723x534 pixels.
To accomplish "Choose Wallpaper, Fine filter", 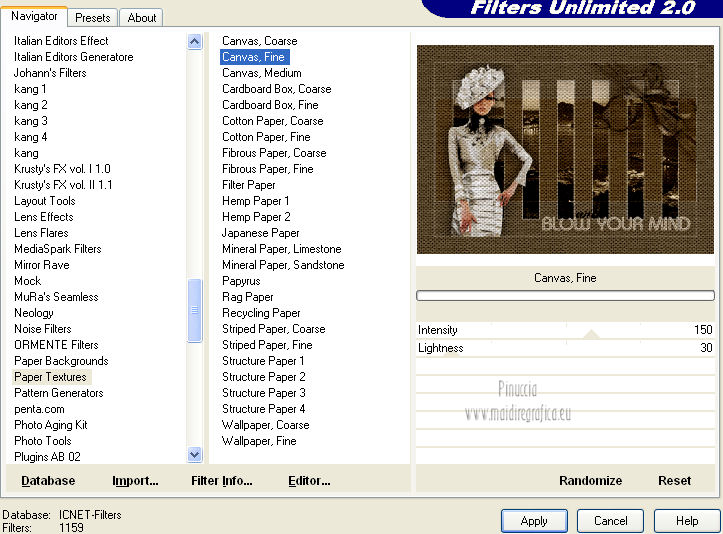I will [x=259, y=441].
